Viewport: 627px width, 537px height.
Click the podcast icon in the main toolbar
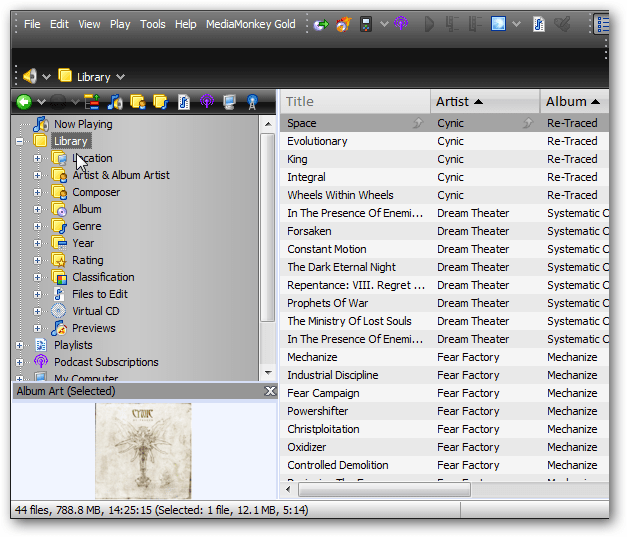tap(401, 24)
